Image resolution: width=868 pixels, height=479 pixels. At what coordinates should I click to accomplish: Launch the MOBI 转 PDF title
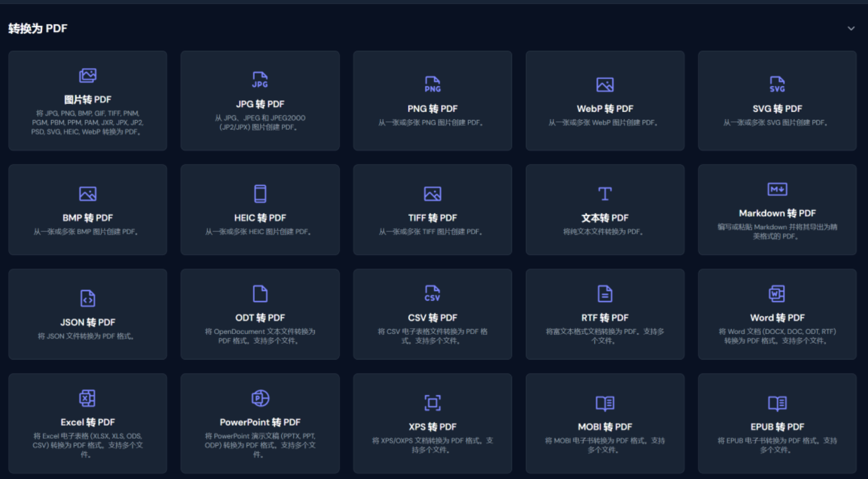click(x=605, y=426)
